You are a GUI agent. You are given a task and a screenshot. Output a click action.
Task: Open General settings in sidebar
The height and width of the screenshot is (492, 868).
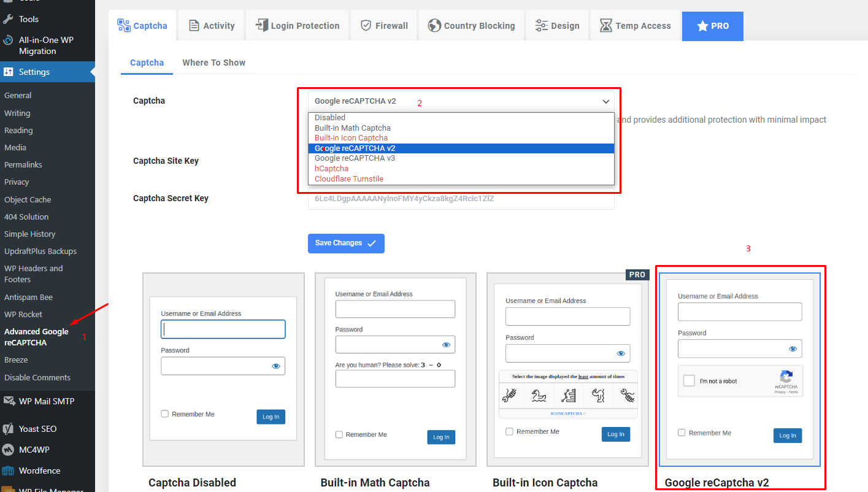click(18, 95)
